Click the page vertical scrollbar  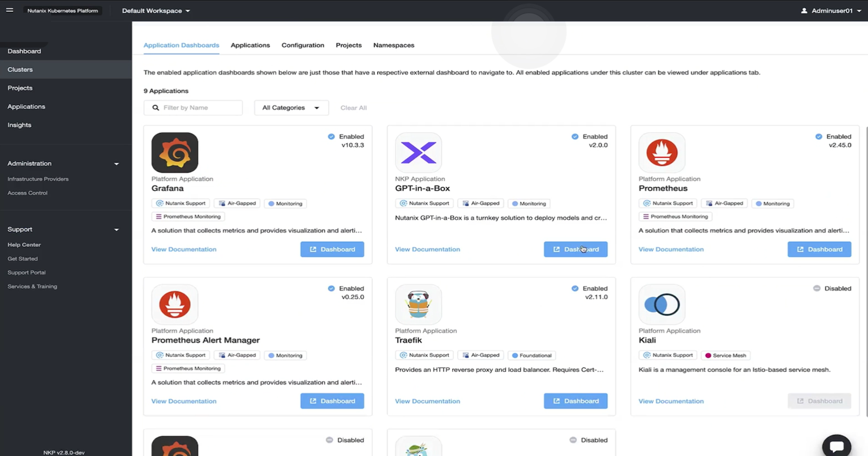point(866,271)
